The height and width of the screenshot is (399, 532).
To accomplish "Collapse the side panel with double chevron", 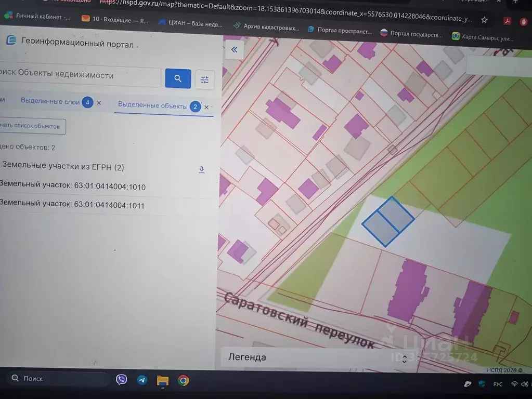I will click(x=234, y=50).
